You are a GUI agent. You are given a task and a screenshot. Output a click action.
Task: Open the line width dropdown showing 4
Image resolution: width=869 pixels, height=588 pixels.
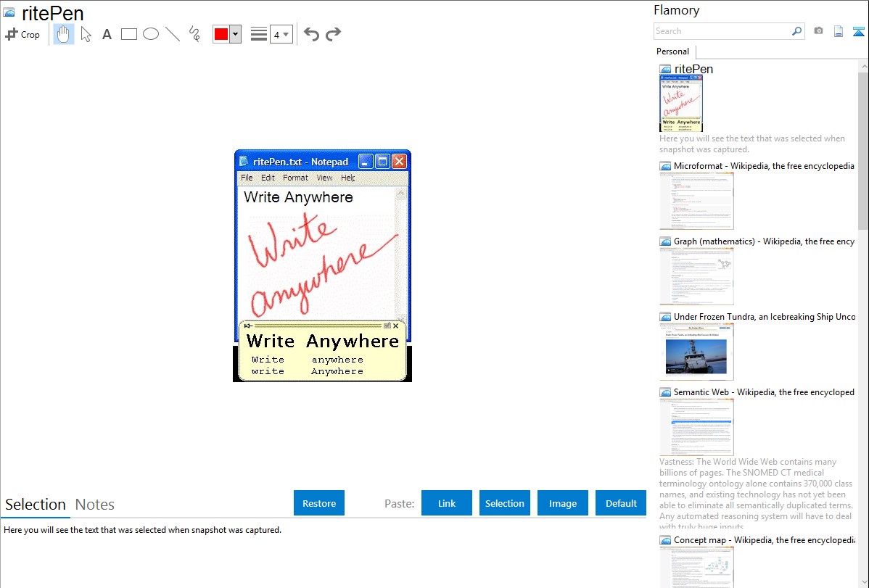click(281, 34)
